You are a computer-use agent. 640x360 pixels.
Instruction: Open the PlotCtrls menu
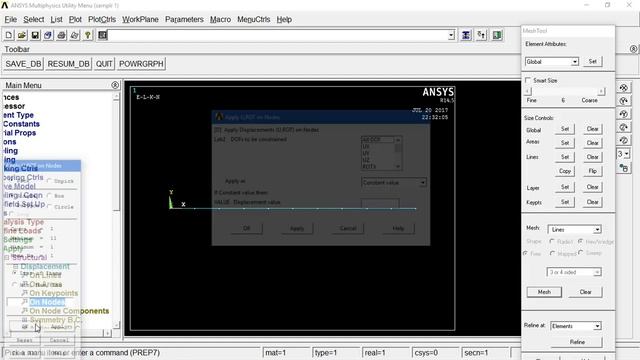point(102,19)
